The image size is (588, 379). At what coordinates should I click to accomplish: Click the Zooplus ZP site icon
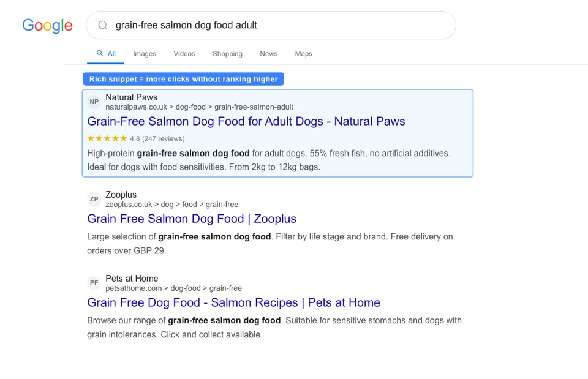[x=94, y=199]
